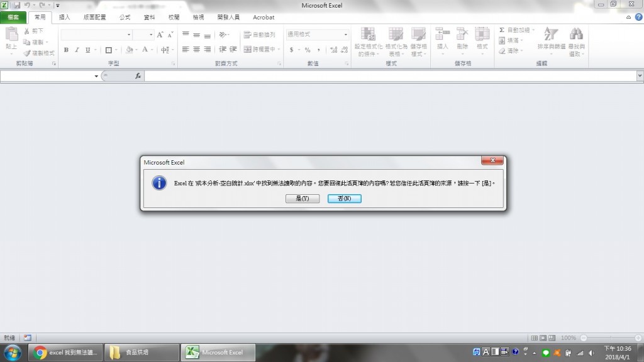Click the Delete cells (刪除) icon
The height and width of the screenshot is (362, 644).
pyautogui.click(x=462, y=34)
